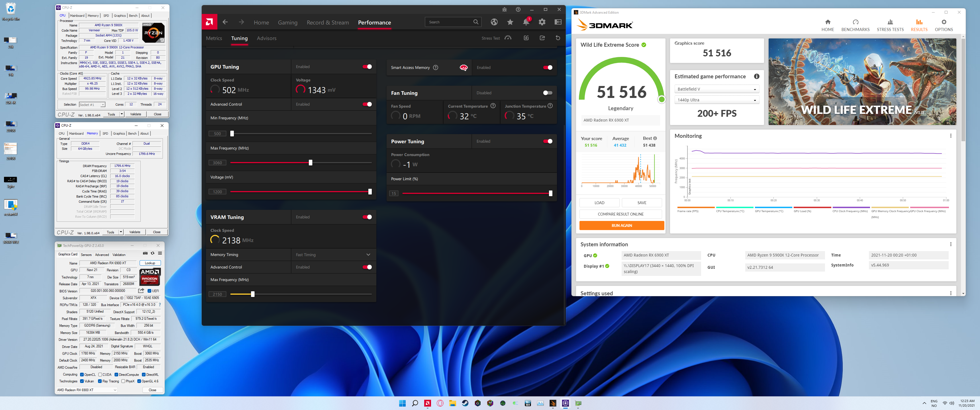980x410 pixels.
Task: Click the GPU Max Frequency slider handle
Action: (x=311, y=163)
